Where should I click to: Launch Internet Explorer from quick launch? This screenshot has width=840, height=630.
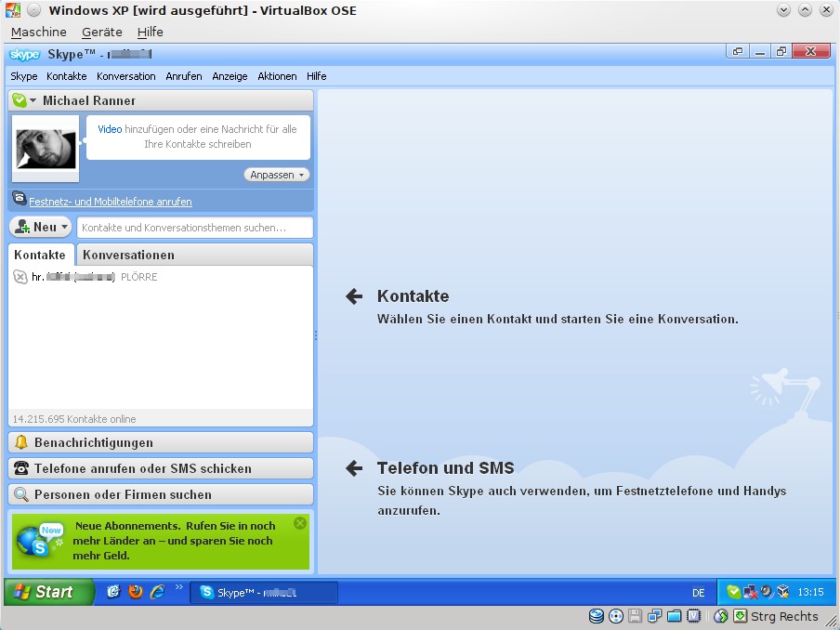coord(158,592)
